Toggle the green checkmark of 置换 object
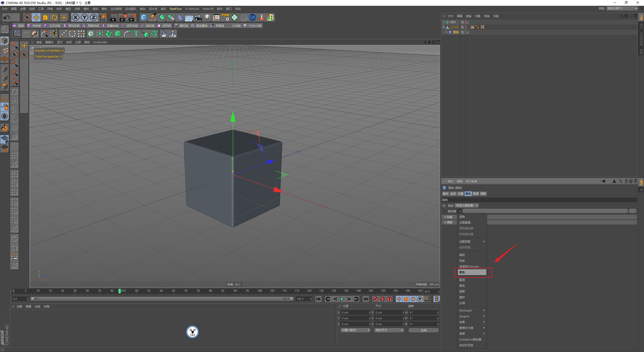This screenshot has width=644, height=352. (468, 32)
